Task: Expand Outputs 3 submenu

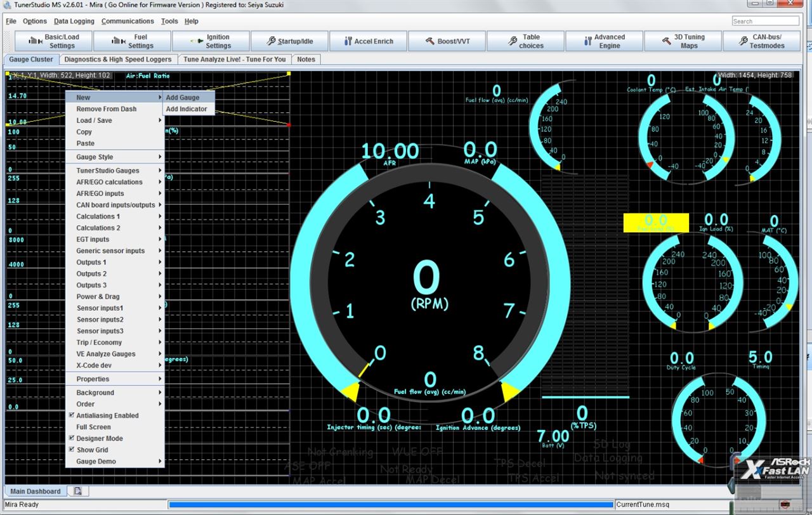Action: [115, 285]
